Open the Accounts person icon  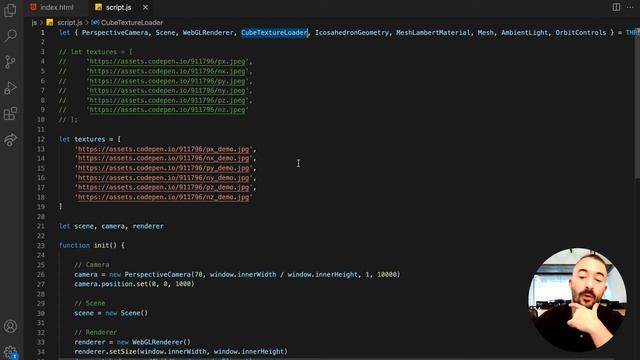[10, 326]
